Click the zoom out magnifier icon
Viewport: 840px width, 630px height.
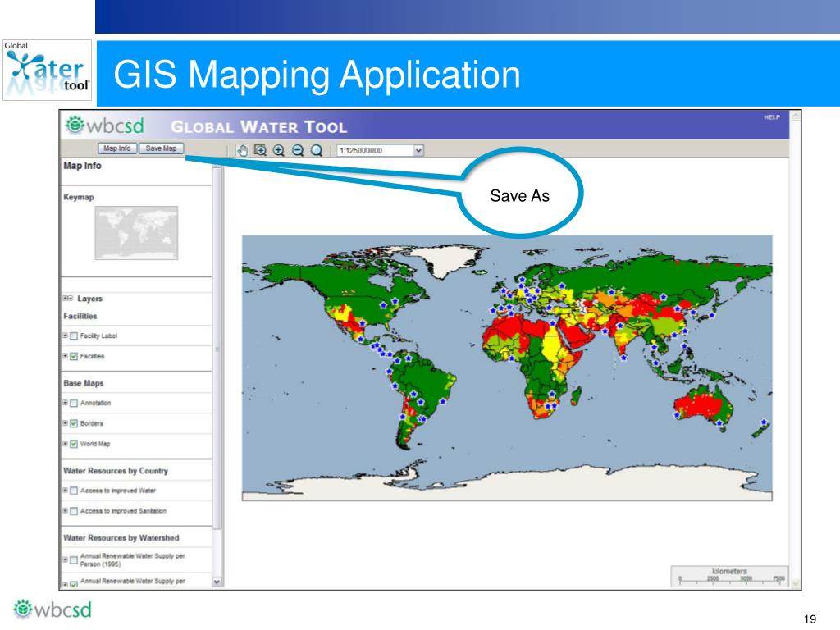point(298,151)
